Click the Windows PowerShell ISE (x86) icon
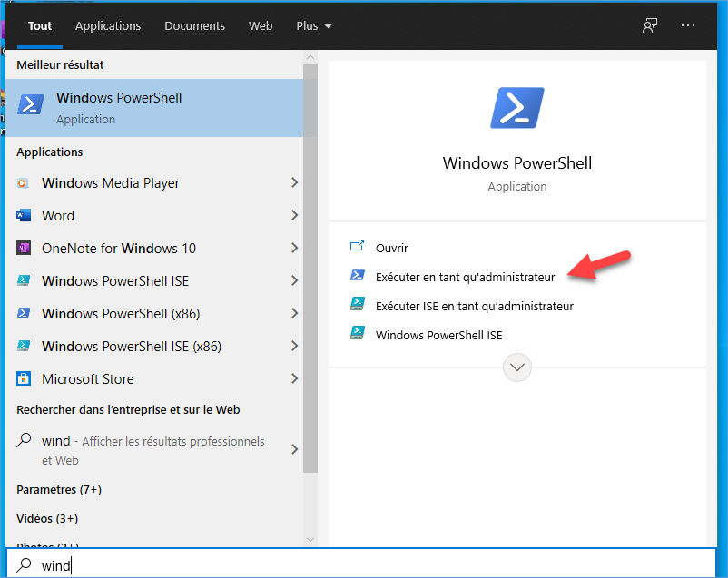 coord(24,347)
